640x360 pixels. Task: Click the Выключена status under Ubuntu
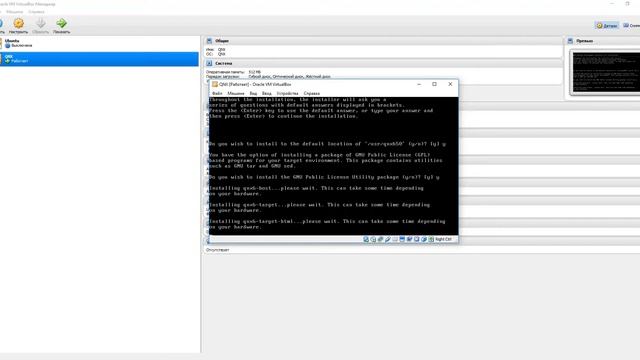(x=22, y=45)
